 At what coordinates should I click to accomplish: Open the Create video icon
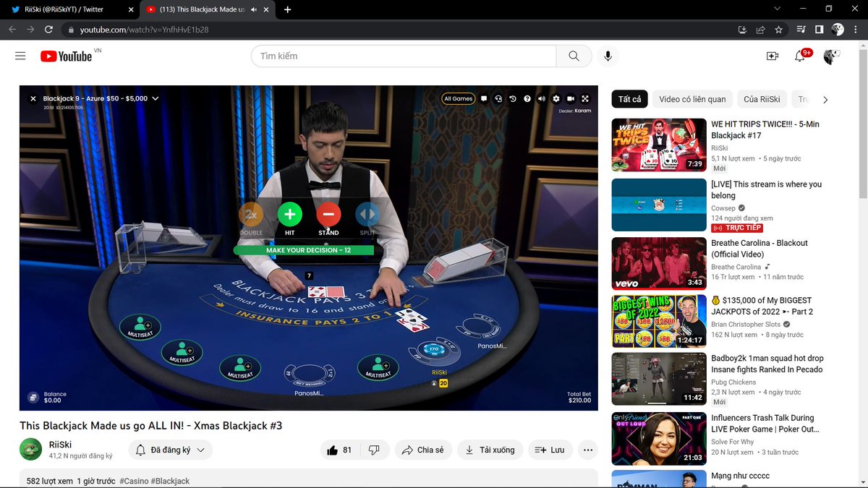(773, 56)
